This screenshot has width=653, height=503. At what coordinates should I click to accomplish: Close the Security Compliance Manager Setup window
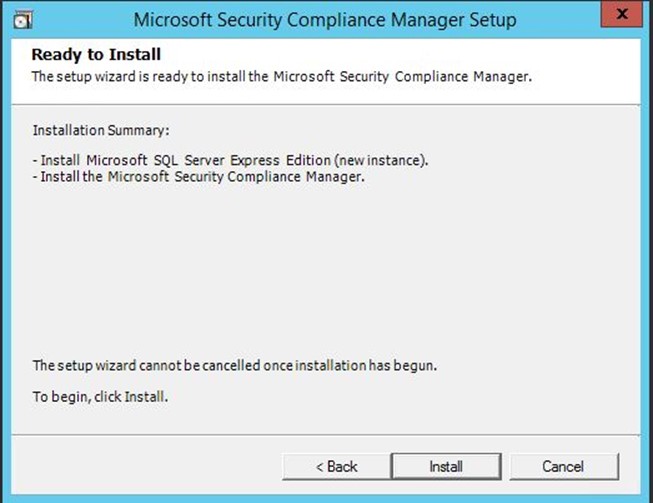[621, 14]
